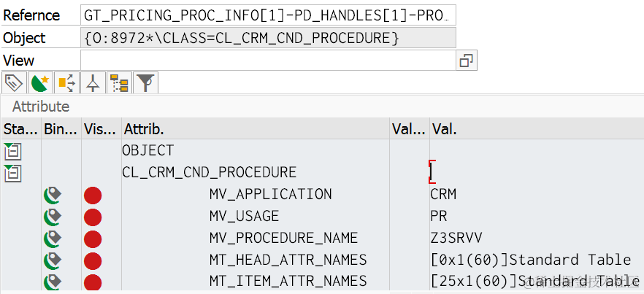644x294 pixels.
Task: Click the Object field showing CL_CRM_CND_PROCEDURE
Action: pyautogui.click(x=268, y=38)
